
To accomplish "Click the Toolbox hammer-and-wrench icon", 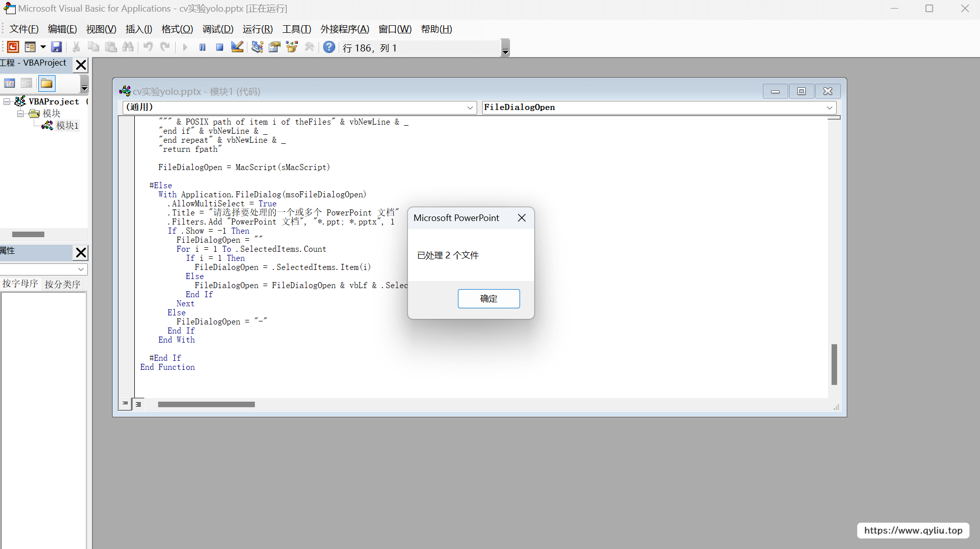I will pyautogui.click(x=310, y=47).
